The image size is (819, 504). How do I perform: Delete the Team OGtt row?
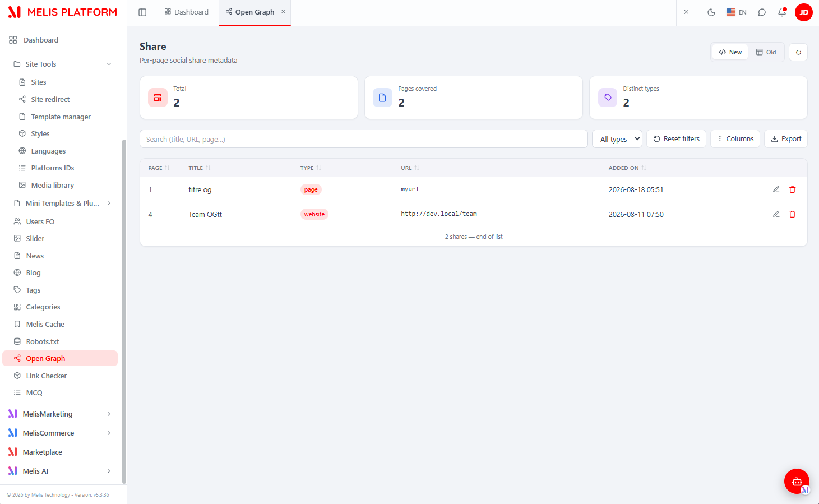click(793, 214)
